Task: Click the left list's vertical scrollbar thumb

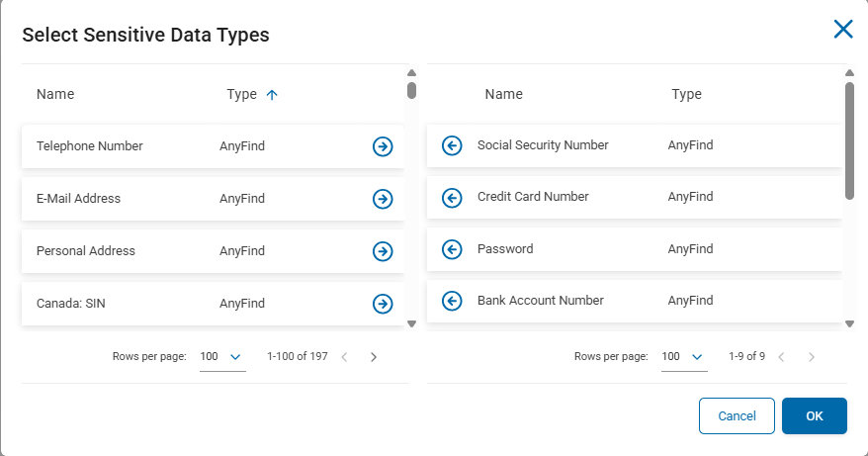Action: (x=411, y=91)
